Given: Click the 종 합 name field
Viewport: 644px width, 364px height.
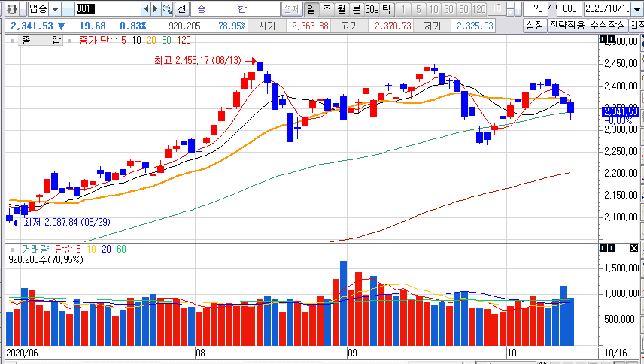Looking at the screenshot, I should [x=235, y=8].
